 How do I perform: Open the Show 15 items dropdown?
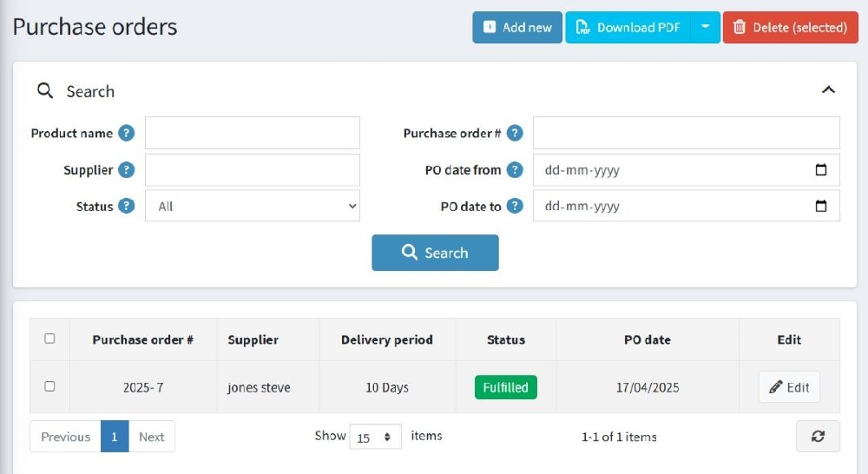(375, 437)
